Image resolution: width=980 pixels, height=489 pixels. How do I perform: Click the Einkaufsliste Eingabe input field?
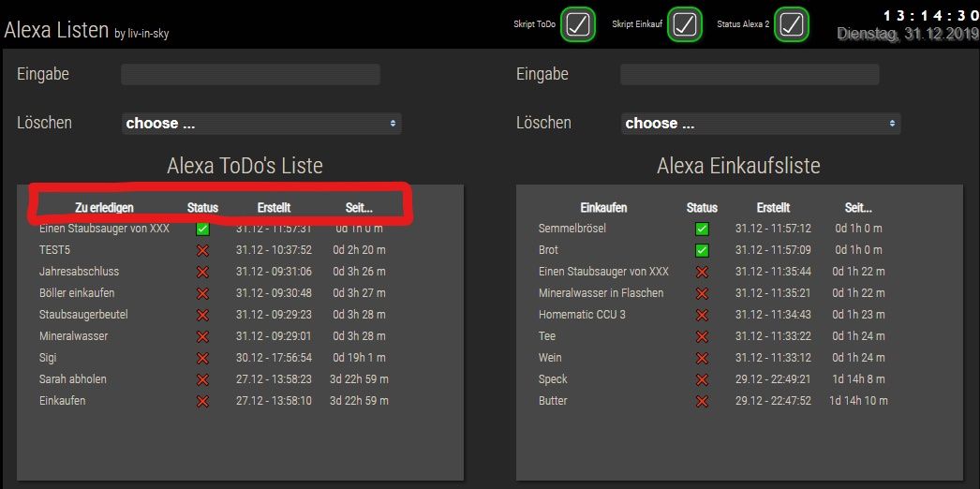tap(750, 74)
